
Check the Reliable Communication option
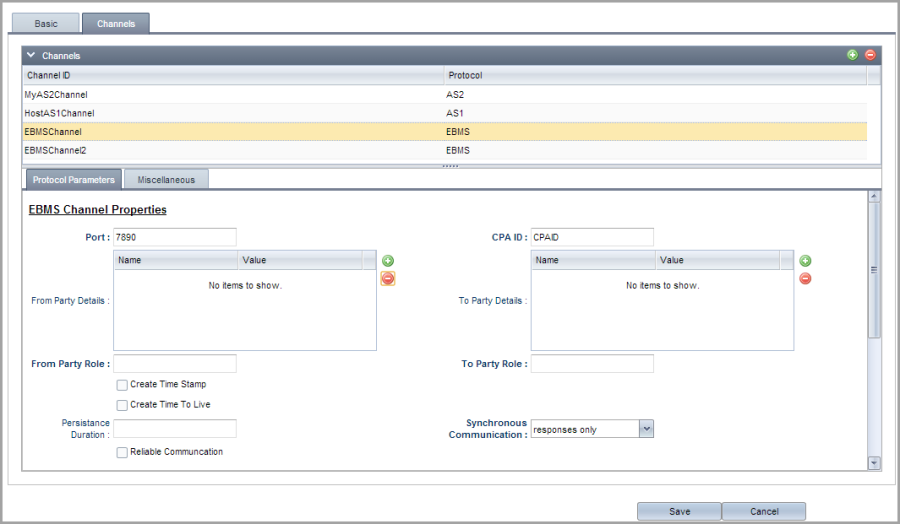(122, 452)
